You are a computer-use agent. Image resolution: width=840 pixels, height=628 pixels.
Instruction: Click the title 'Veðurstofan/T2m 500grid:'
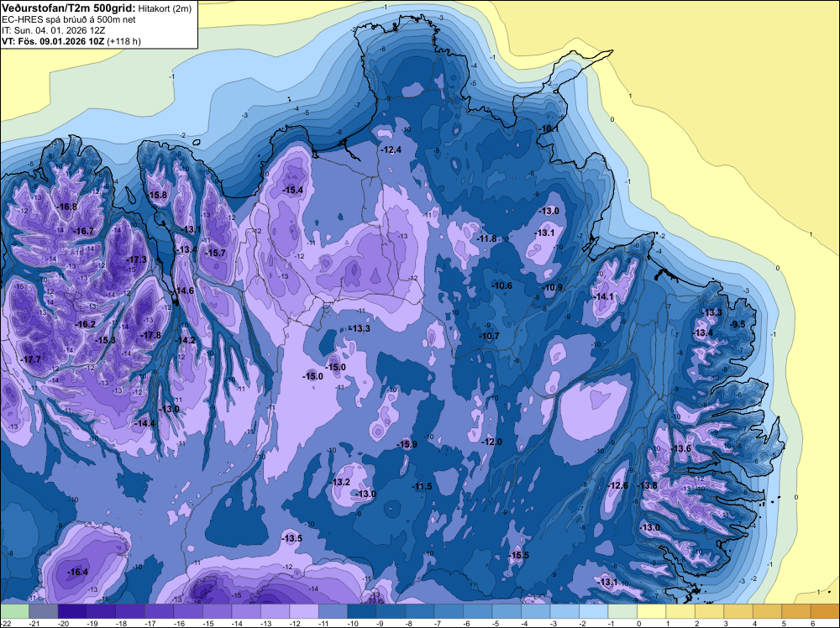coord(69,8)
